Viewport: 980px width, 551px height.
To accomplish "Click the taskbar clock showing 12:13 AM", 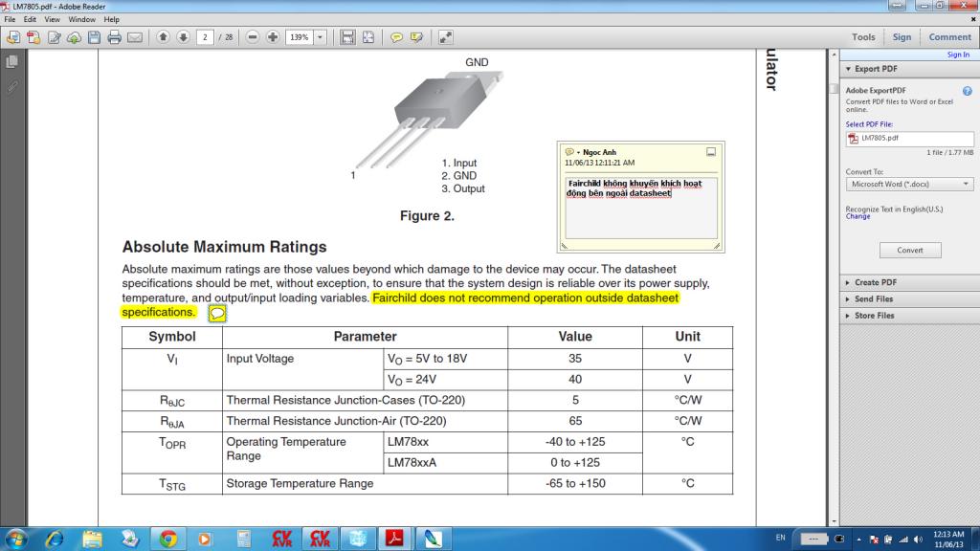I will (x=948, y=540).
